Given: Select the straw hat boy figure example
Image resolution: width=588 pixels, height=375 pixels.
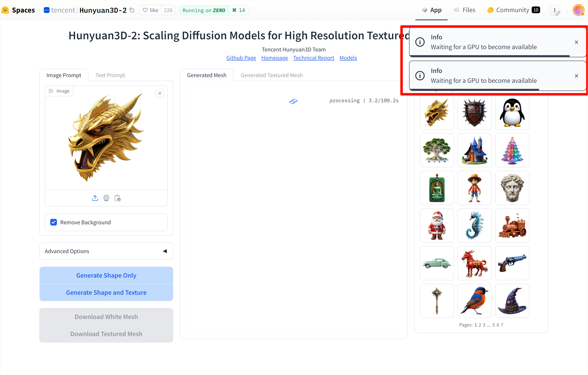Looking at the screenshot, I should point(474,188).
